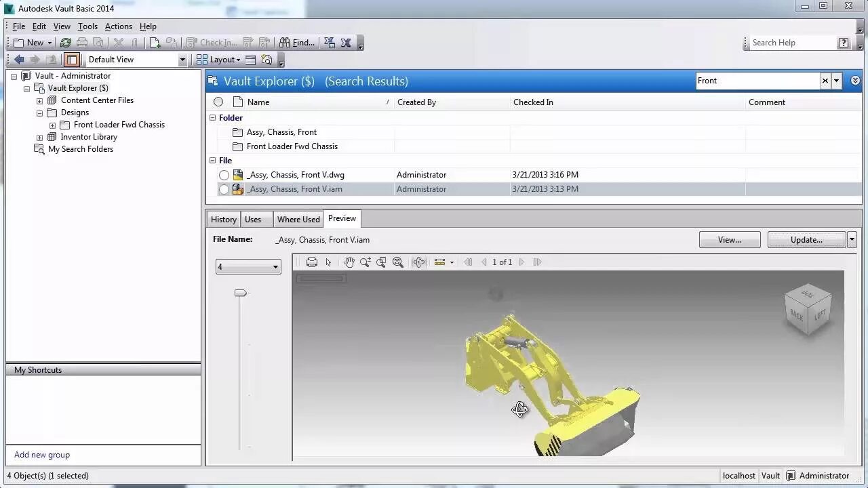Click the circle column header
The image size is (868, 488).
218,102
